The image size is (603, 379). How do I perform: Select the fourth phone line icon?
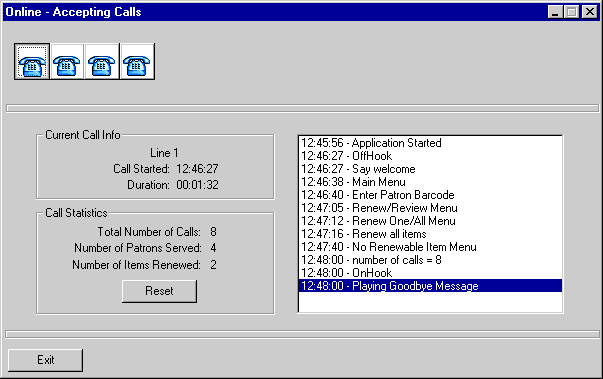(137, 62)
